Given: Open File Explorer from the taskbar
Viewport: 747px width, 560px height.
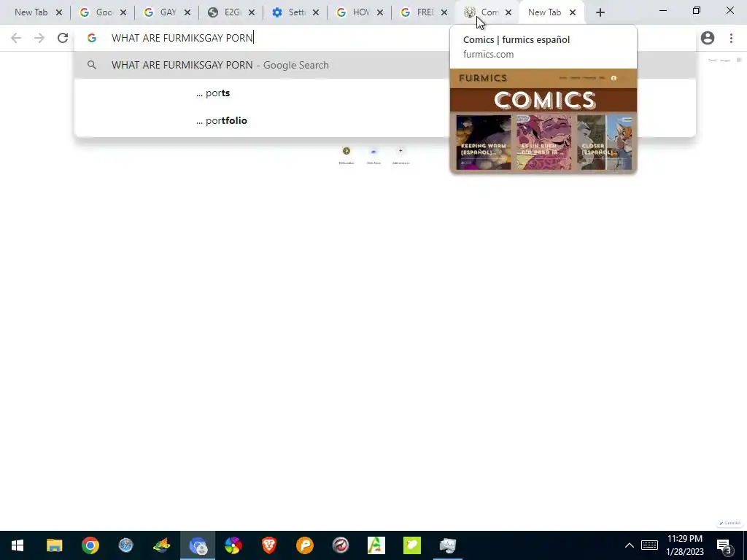Looking at the screenshot, I should tap(54, 545).
